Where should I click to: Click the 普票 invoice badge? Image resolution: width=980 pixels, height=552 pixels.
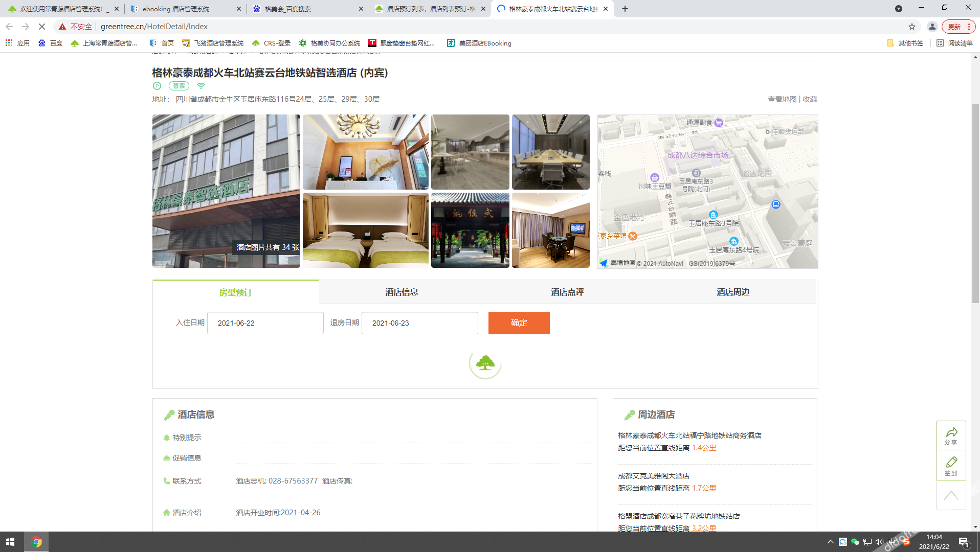[x=179, y=86]
